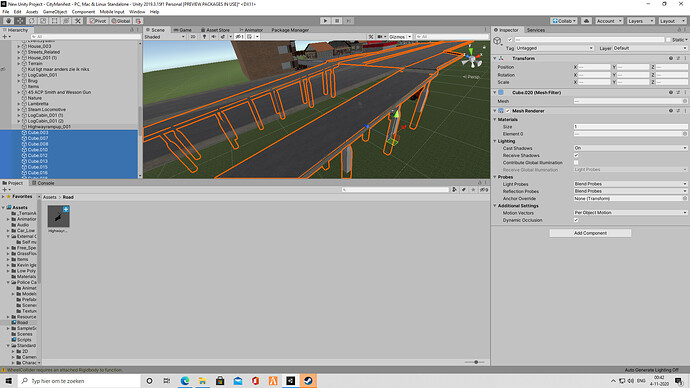The width and height of the screenshot is (690, 388).
Task: Toggle grid snapping icon in toolbar
Action: click(x=138, y=21)
